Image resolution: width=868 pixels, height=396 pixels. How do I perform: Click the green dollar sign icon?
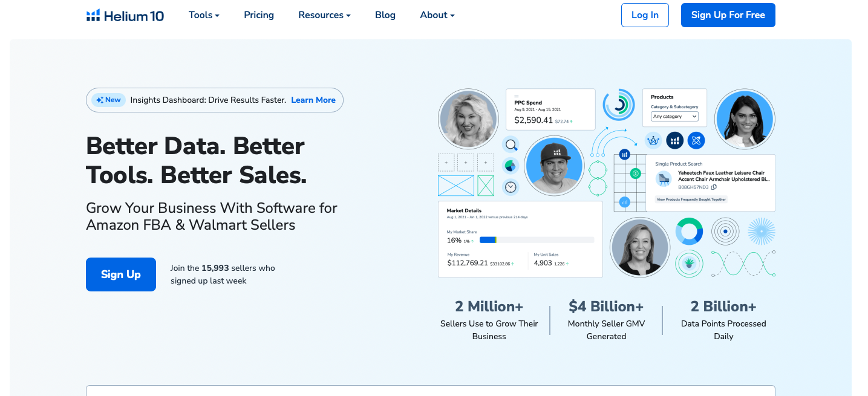pos(635,174)
